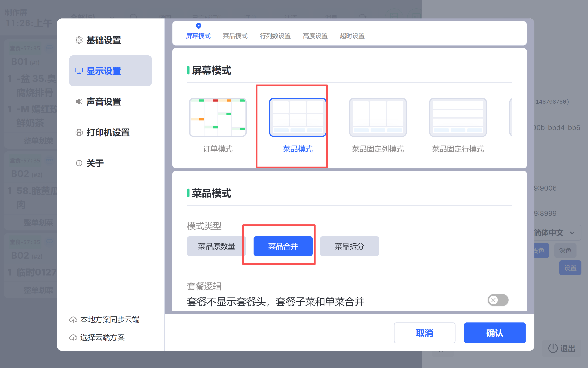
Task: Click the speaker icon for 声音设置
Action: coord(79,102)
